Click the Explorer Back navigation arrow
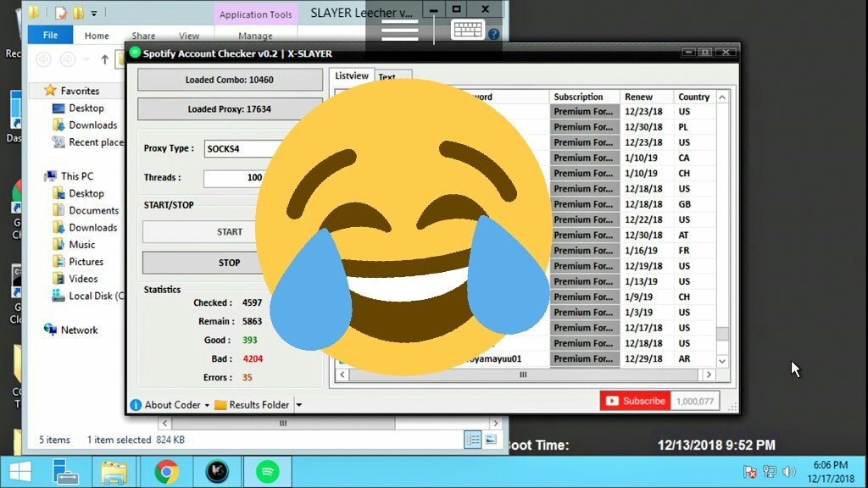Image resolution: width=868 pixels, height=488 pixels. (44, 59)
